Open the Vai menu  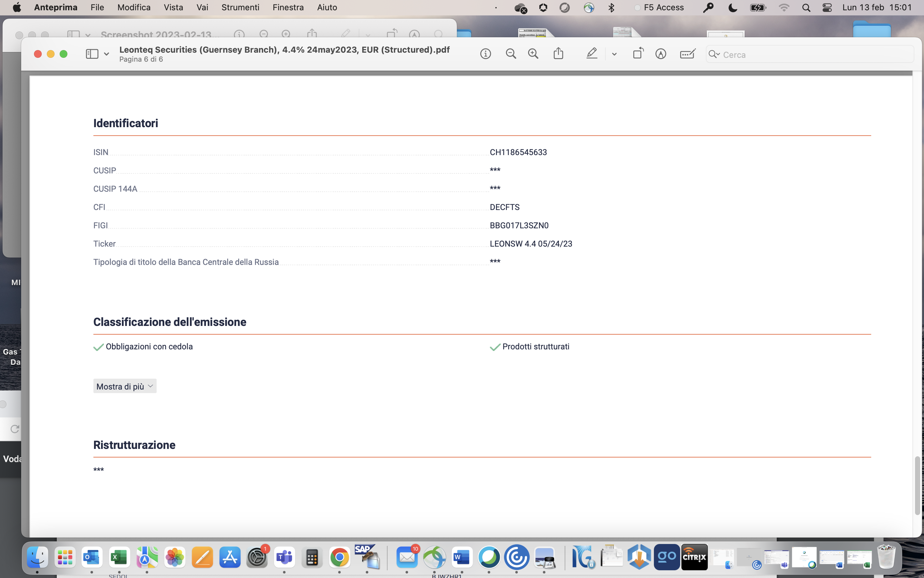pos(202,8)
